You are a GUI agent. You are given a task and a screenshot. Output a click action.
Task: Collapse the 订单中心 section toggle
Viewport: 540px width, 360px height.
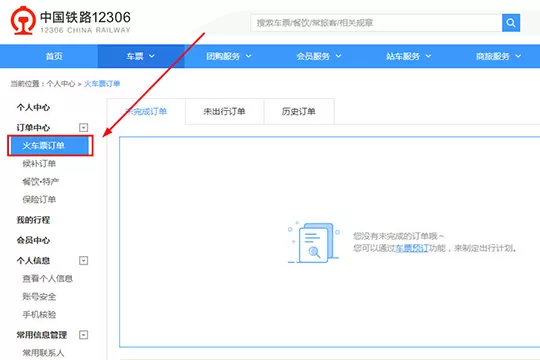click(84, 128)
